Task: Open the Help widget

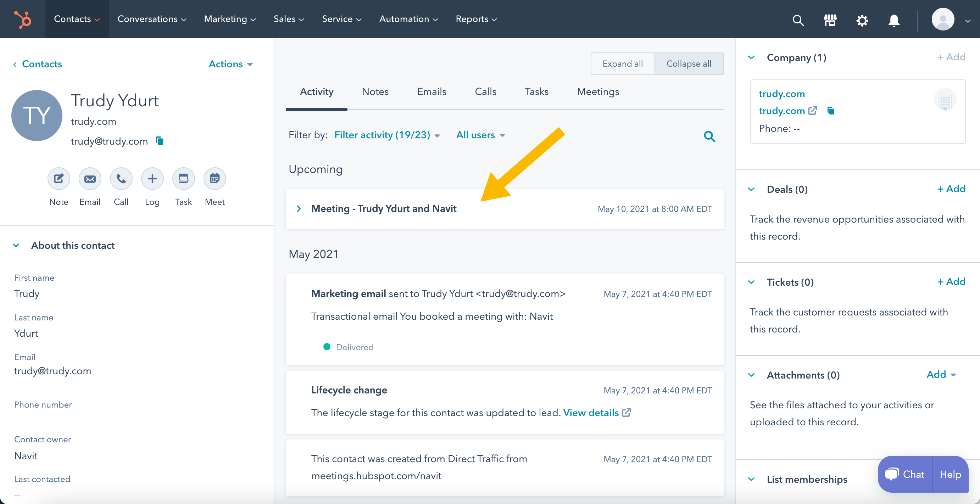Action: point(950,474)
